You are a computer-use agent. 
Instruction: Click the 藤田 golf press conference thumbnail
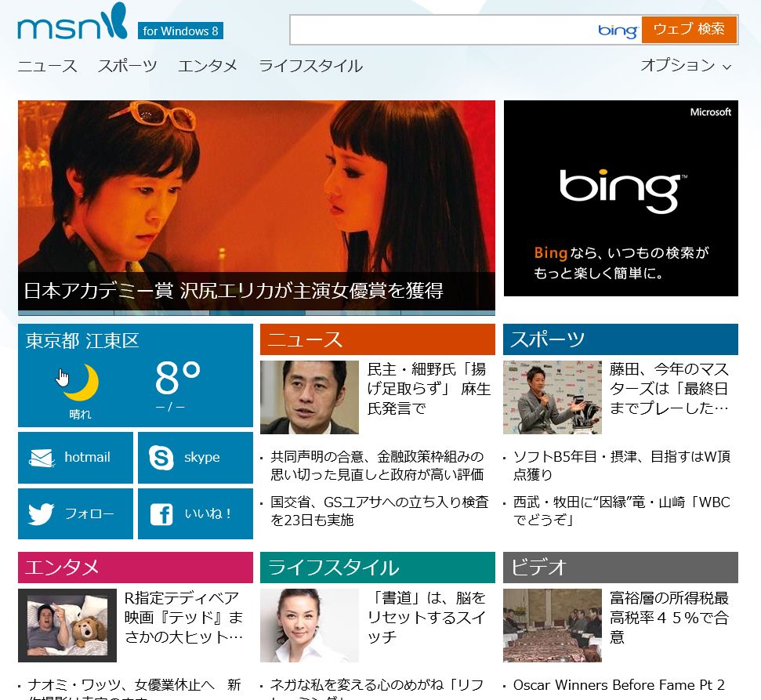click(x=553, y=397)
